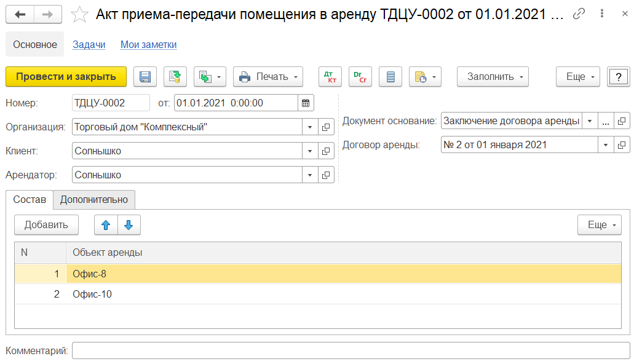Click Добавить to add a row
The width and height of the screenshot is (634, 364).
click(x=46, y=225)
